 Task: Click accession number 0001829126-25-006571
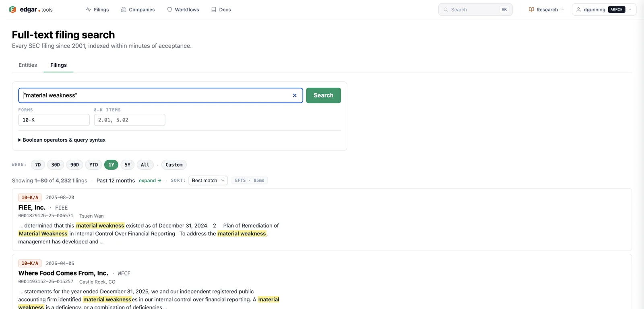46,216
